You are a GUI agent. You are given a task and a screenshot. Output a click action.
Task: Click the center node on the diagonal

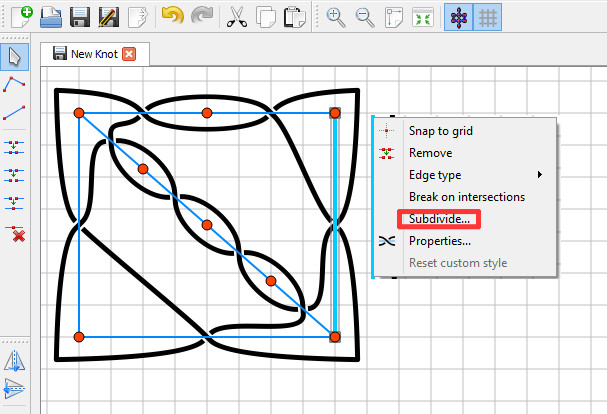pyautogui.click(x=207, y=225)
